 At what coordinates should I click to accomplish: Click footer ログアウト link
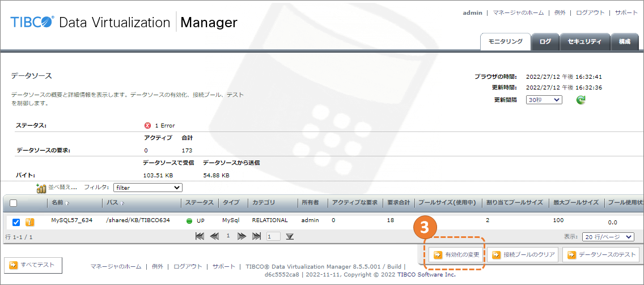(188, 266)
